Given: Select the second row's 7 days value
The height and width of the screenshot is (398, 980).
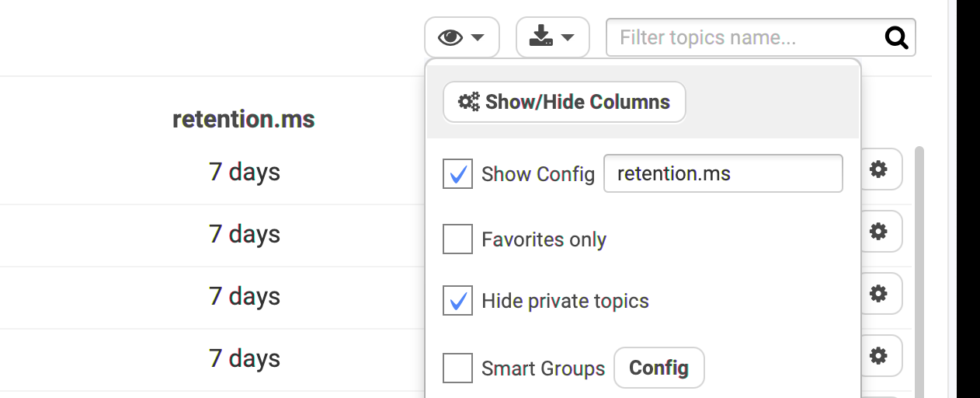Looking at the screenshot, I should click(x=245, y=234).
